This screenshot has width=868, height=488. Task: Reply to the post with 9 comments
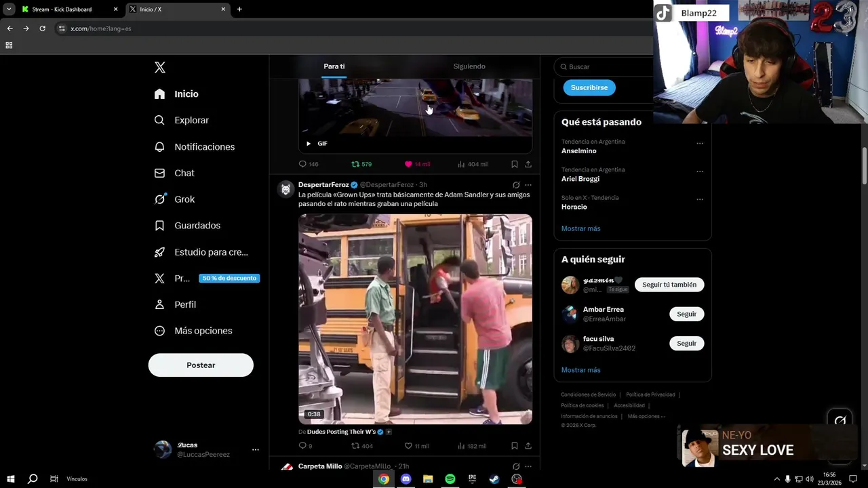click(x=305, y=446)
